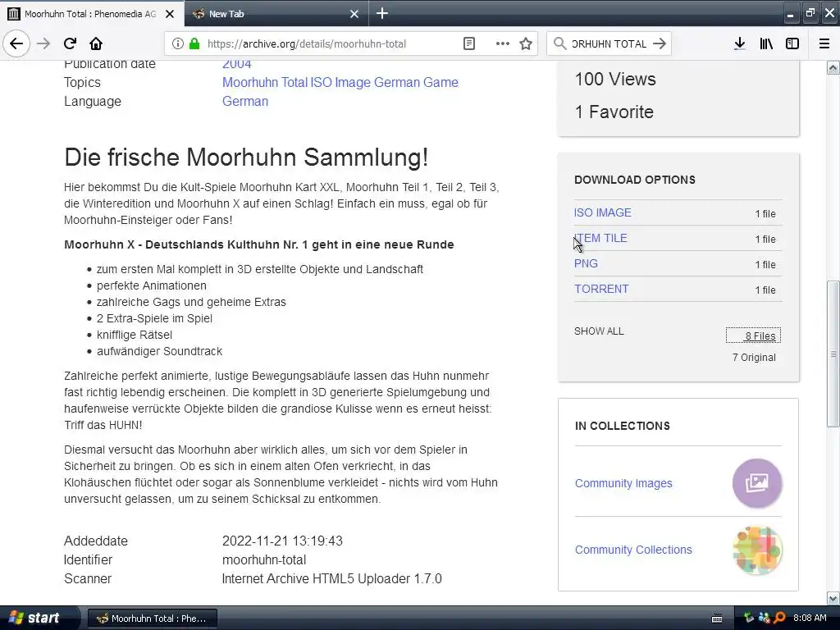Click Moorhuhn Total taskbar button
This screenshot has height=630, width=840.
pos(152,619)
